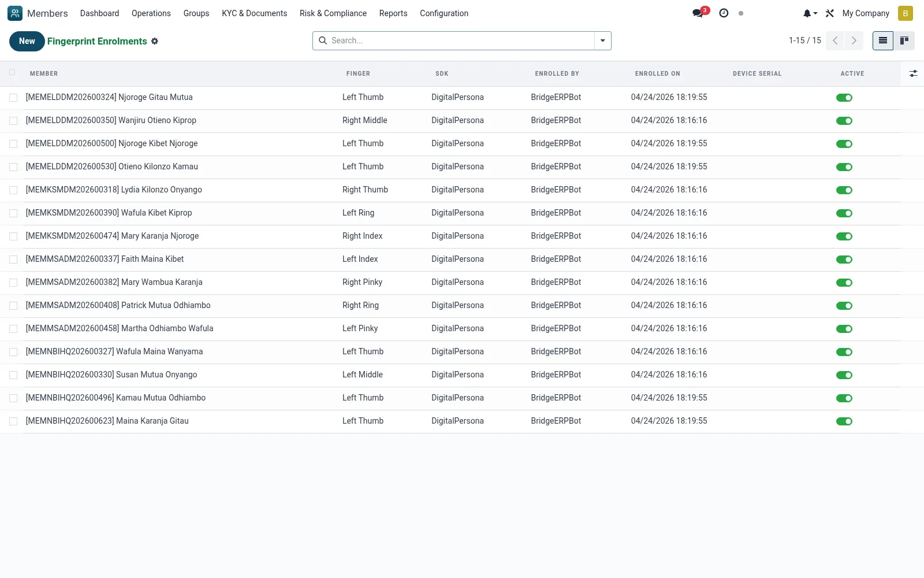The image size is (924, 578).
Task: Disable Active toggle for Maina Karanja Gitau
Action: click(x=844, y=421)
